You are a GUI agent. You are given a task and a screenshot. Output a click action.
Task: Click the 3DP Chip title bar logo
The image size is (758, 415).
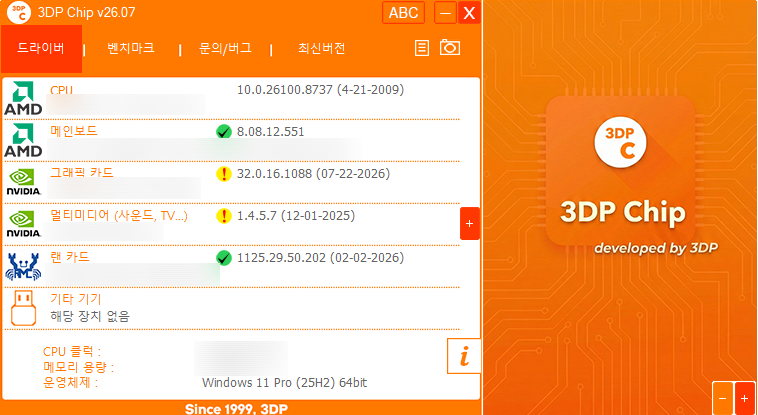coord(19,12)
